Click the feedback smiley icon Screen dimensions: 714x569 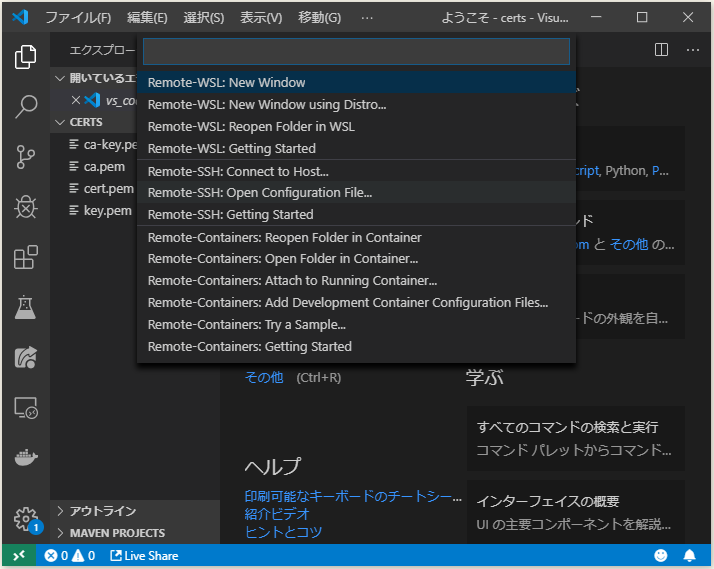pos(661,556)
